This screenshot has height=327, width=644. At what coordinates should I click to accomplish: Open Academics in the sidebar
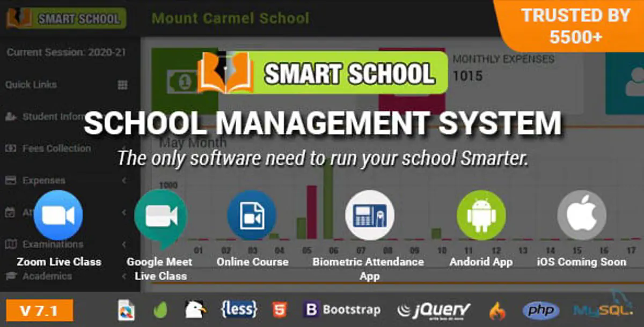coord(47,276)
